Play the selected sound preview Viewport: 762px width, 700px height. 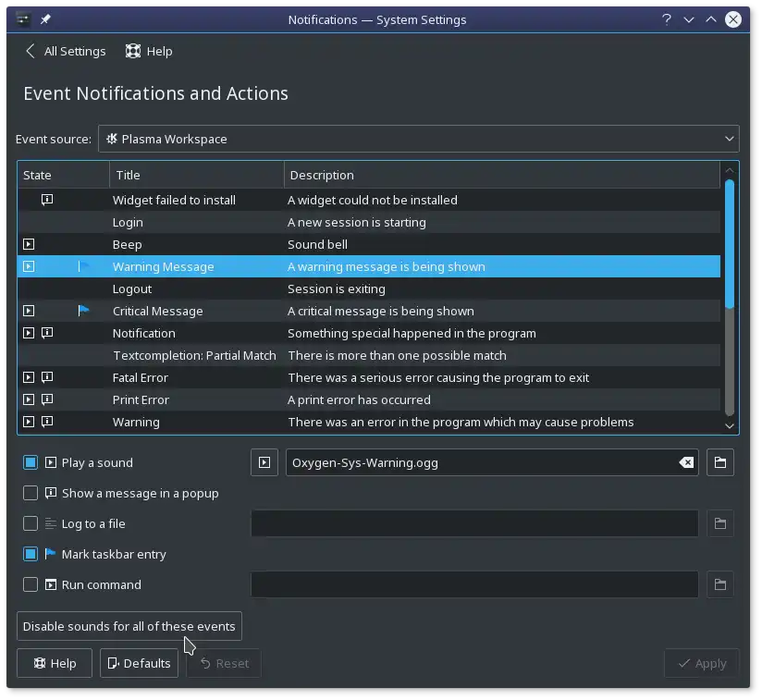point(264,462)
